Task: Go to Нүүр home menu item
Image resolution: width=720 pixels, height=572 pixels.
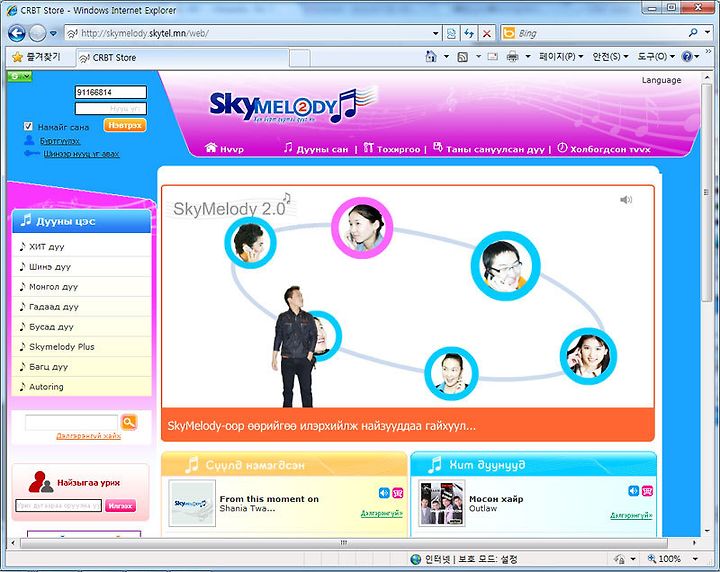Action: click(x=225, y=148)
